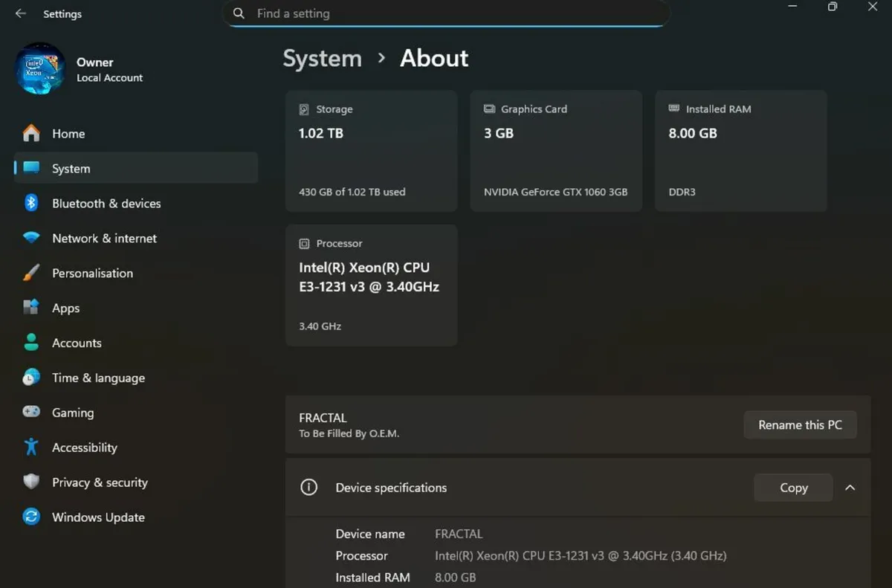Open Privacy & security settings

pos(100,482)
